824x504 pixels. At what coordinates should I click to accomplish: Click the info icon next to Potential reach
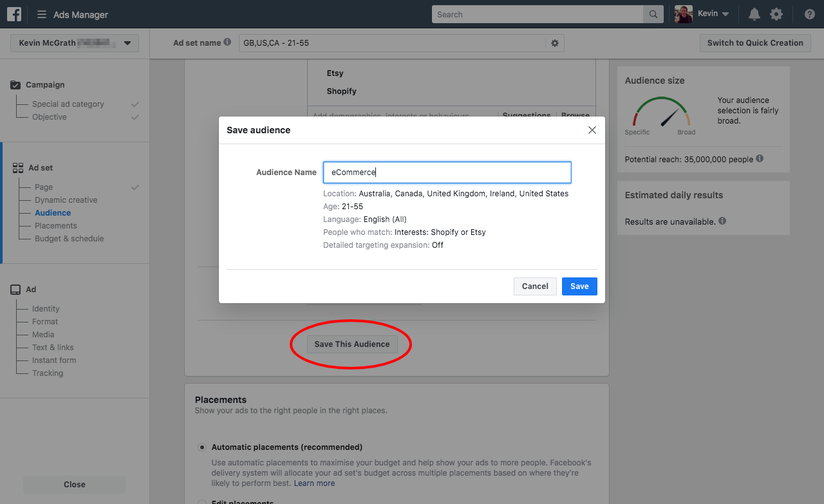(x=760, y=158)
